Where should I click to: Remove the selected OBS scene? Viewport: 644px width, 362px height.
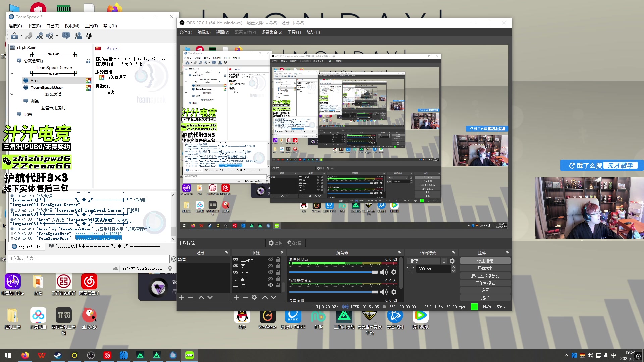191,297
